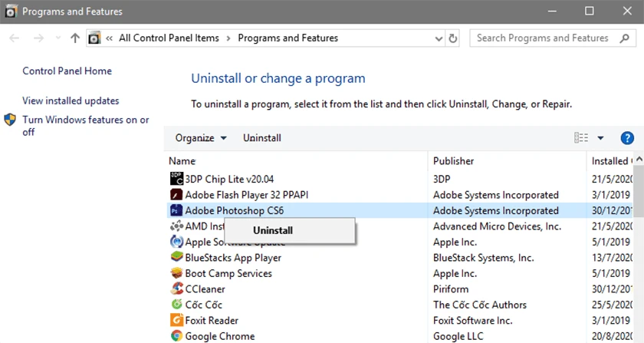644x343 pixels.
Task: Open the recent locations dropdown arrow
Action: click(58, 38)
